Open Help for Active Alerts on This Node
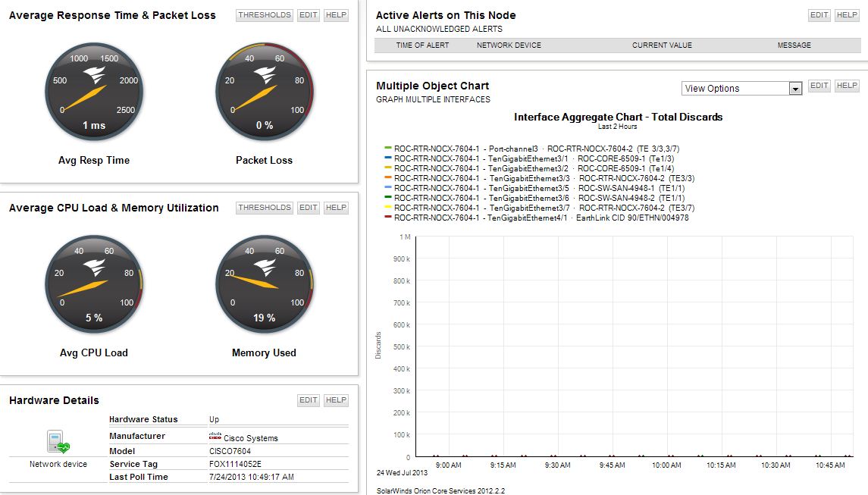 [847, 15]
